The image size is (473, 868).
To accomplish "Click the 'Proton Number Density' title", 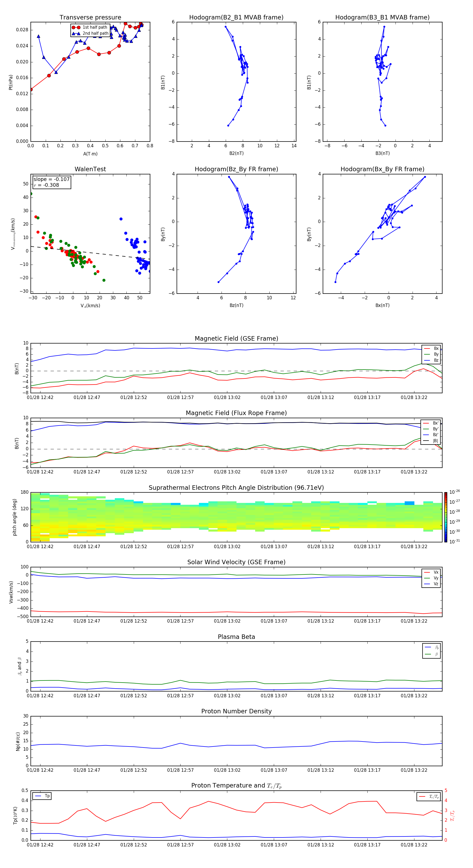I will [x=236, y=711].
